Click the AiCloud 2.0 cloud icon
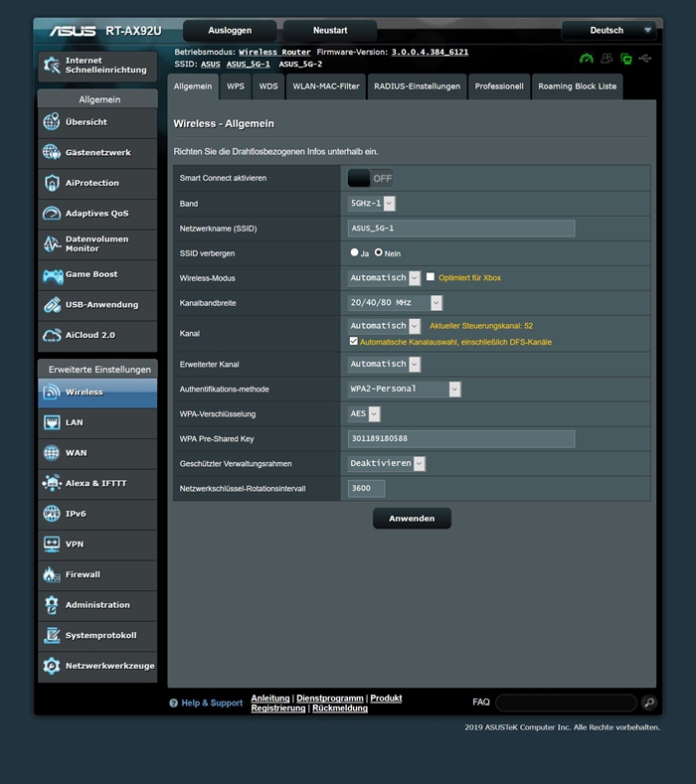The image size is (696, 784). coord(52,335)
